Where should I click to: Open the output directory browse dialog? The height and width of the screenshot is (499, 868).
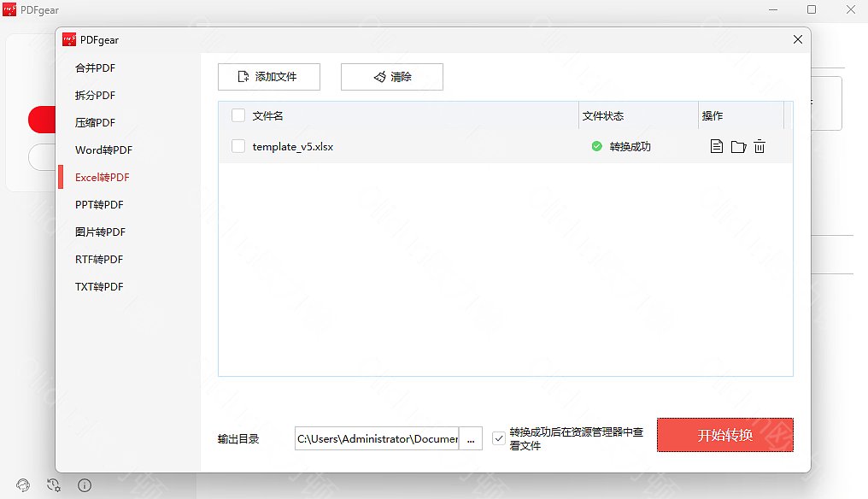(x=471, y=438)
